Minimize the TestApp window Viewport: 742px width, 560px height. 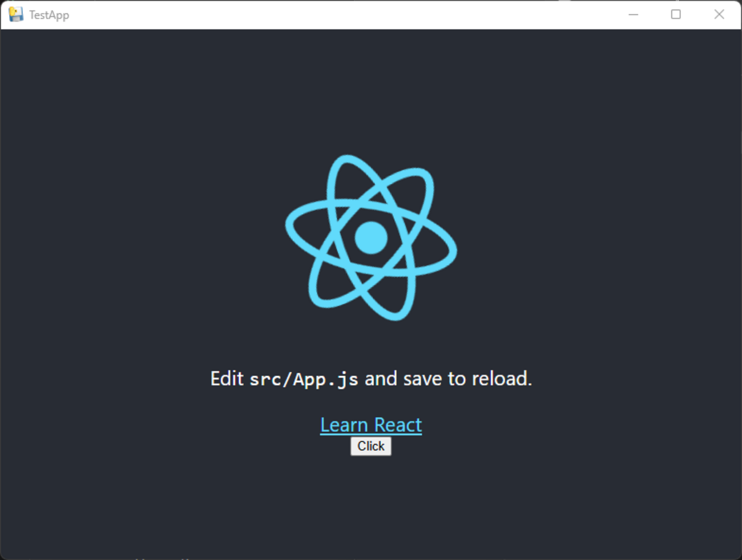click(x=634, y=14)
